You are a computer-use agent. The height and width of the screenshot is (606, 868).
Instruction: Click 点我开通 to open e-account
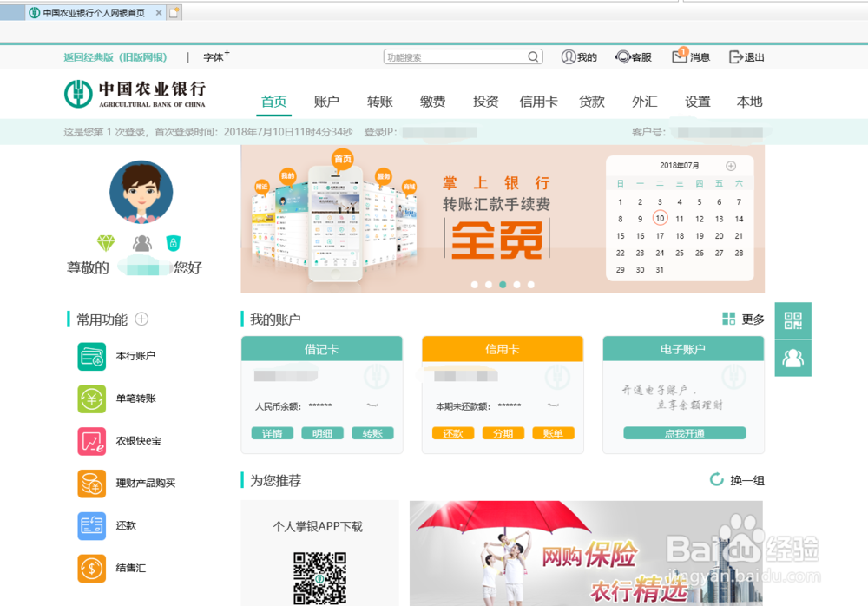click(684, 433)
